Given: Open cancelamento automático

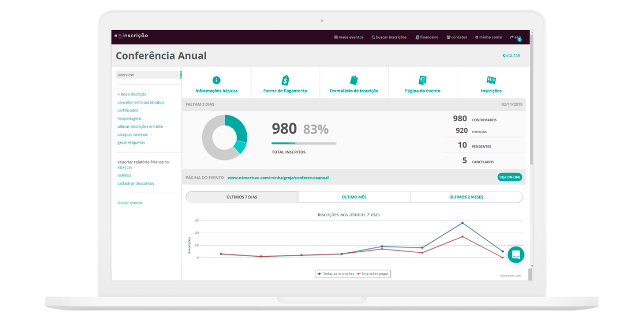Looking at the screenshot, I should (x=141, y=102).
